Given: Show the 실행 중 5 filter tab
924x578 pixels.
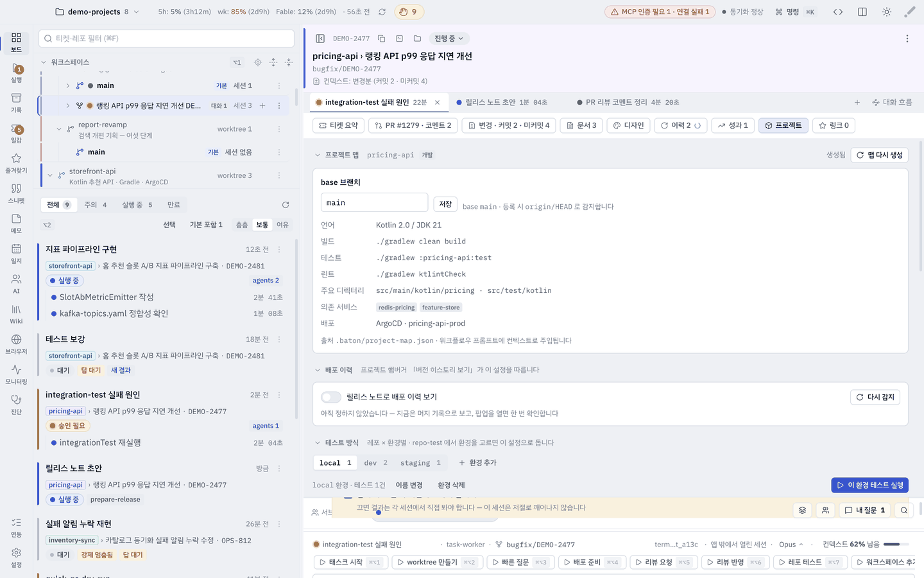Looking at the screenshot, I should (137, 205).
